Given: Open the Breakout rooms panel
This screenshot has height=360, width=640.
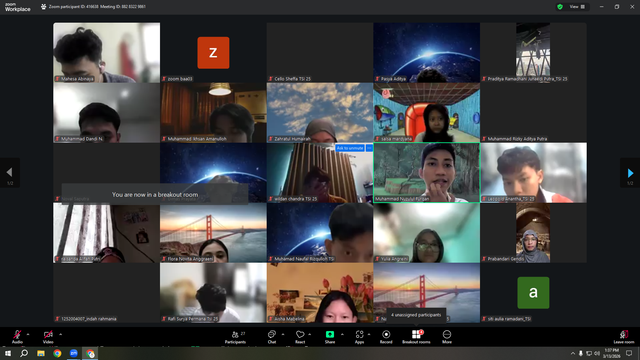Looking at the screenshot, I should coord(416,337).
